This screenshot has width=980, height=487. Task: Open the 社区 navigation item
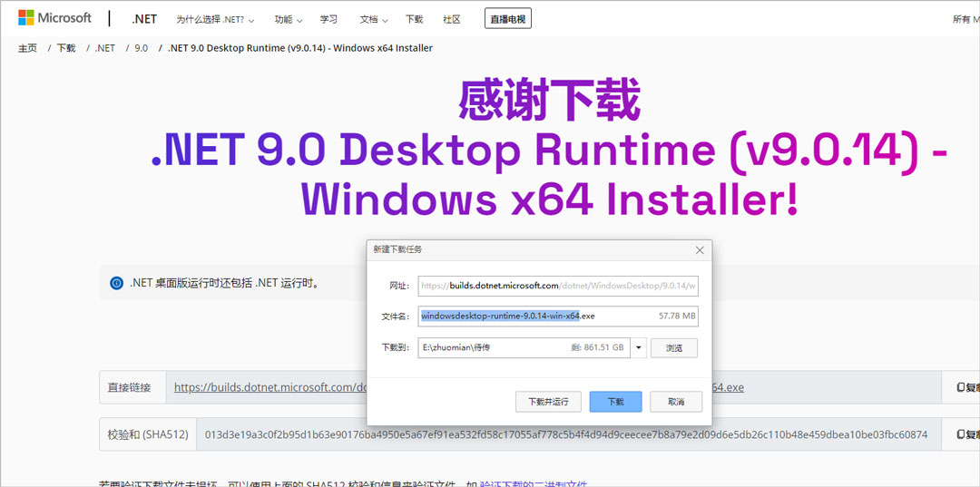451,19
